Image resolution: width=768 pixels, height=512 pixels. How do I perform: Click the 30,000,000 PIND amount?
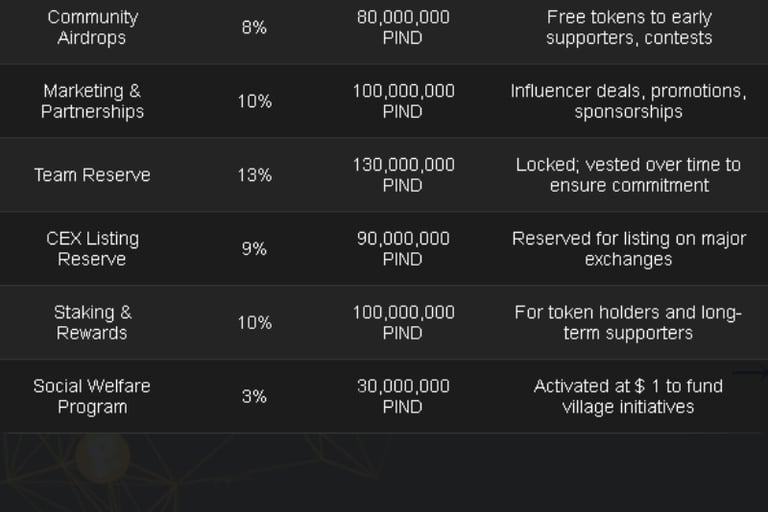(403, 396)
